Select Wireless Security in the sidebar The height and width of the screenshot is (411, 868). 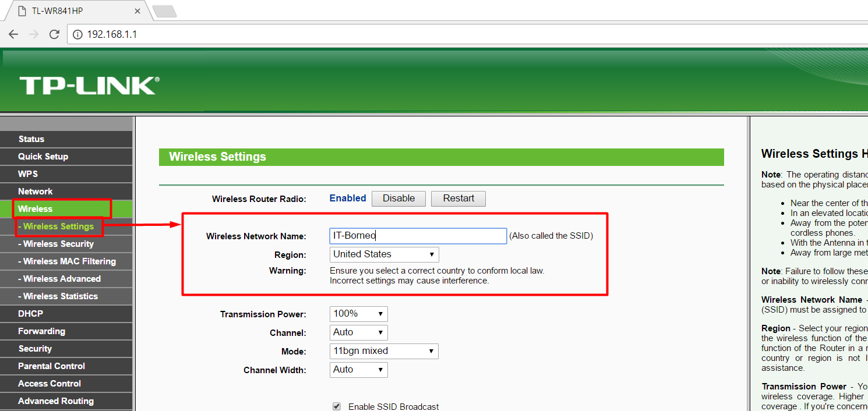point(58,243)
